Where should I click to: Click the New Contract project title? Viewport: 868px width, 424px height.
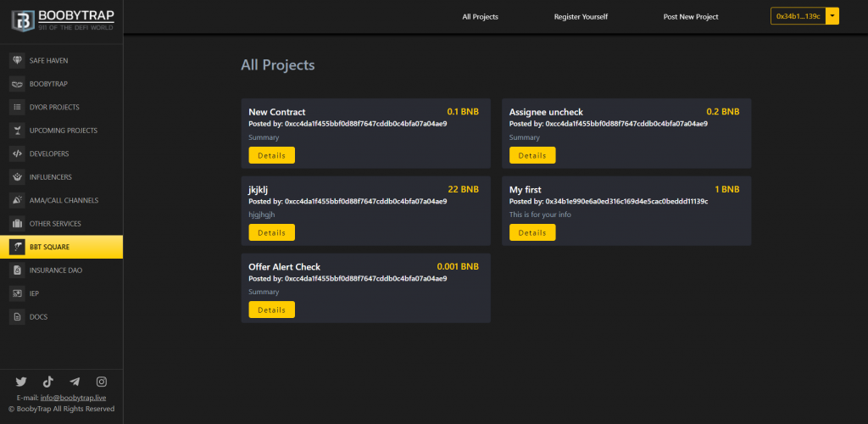coord(277,112)
